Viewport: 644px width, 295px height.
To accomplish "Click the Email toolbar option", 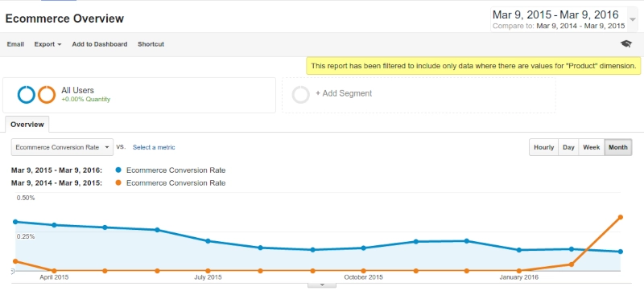I will click(15, 44).
